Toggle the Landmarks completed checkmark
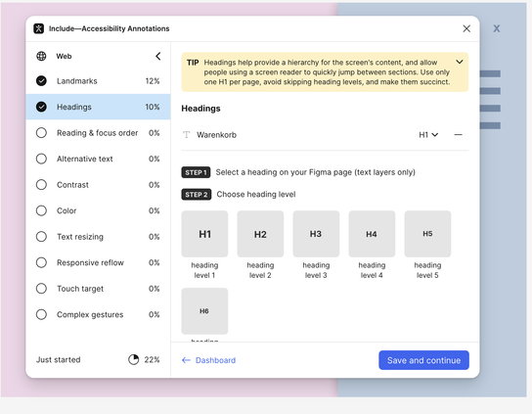 (x=41, y=81)
